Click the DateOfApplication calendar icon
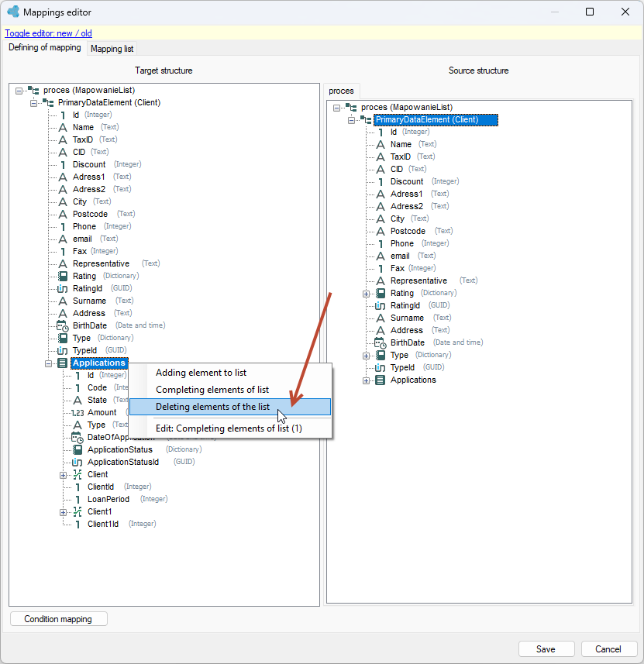This screenshot has height=664, width=644. tap(77, 438)
